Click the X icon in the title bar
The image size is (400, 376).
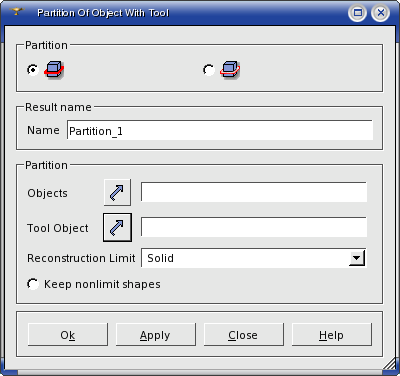click(381, 13)
